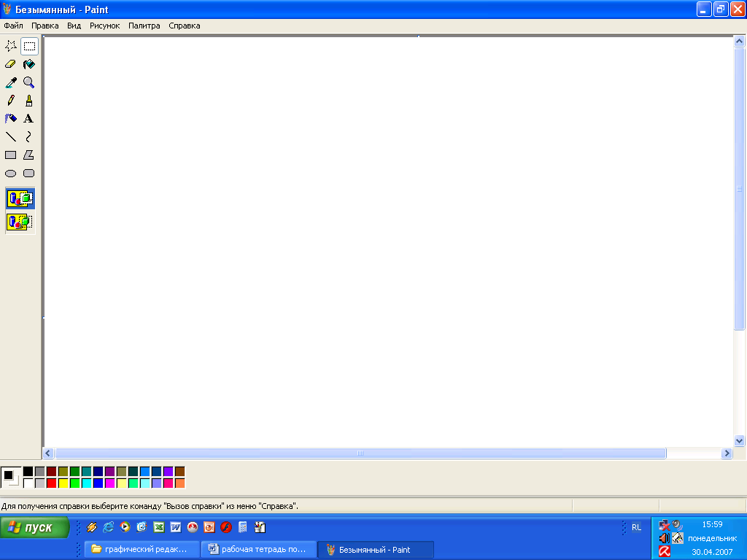
Task: Open the Палитра menu
Action: pyautogui.click(x=144, y=26)
